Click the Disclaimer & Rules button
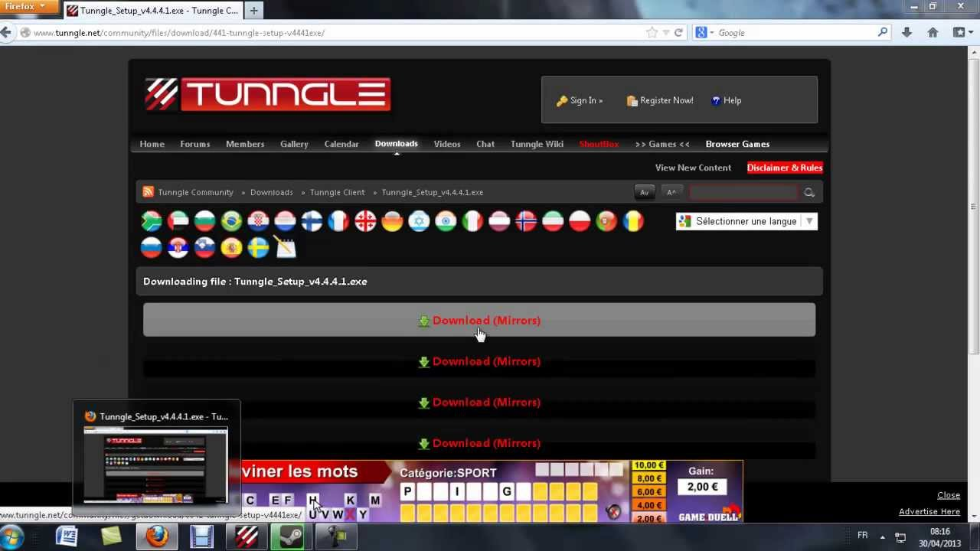The image size is (980, 551). pos(785,168)
